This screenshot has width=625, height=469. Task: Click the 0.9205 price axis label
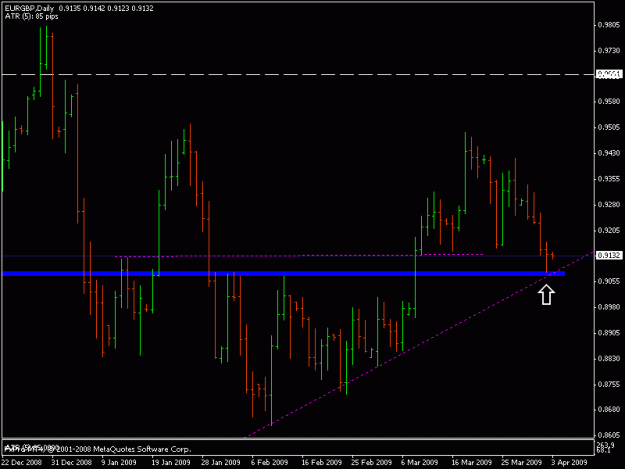click(x=609, y=230)
